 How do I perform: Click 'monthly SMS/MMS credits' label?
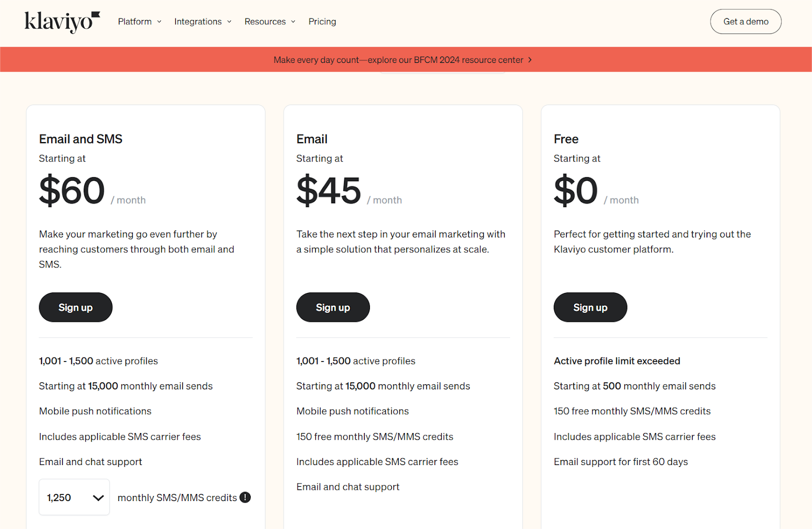[177, 498]
